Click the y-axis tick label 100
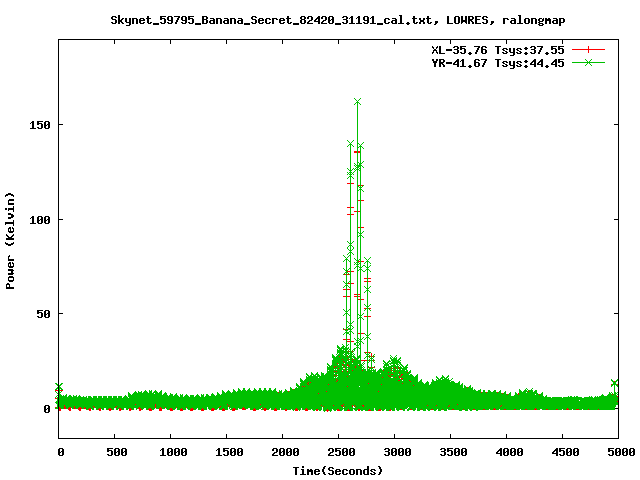Viewport: 640px width, 480px height. click(x=40, y=220)
